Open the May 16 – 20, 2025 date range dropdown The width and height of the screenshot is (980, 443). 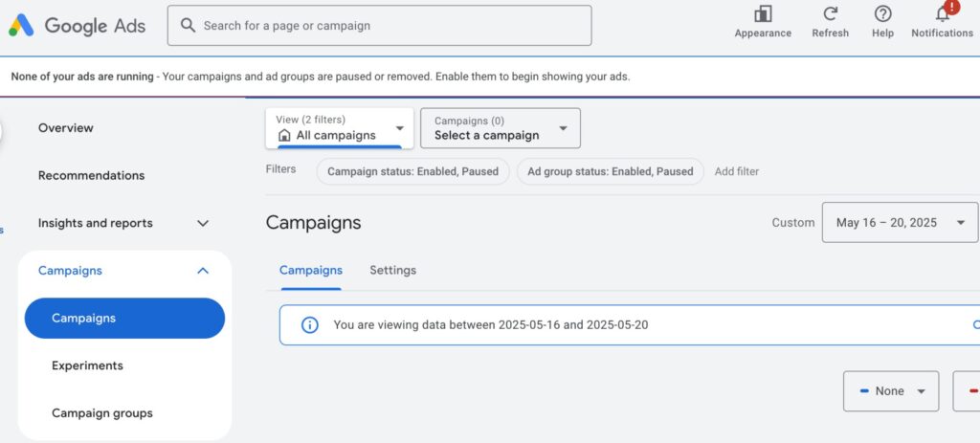coord(900,222)
